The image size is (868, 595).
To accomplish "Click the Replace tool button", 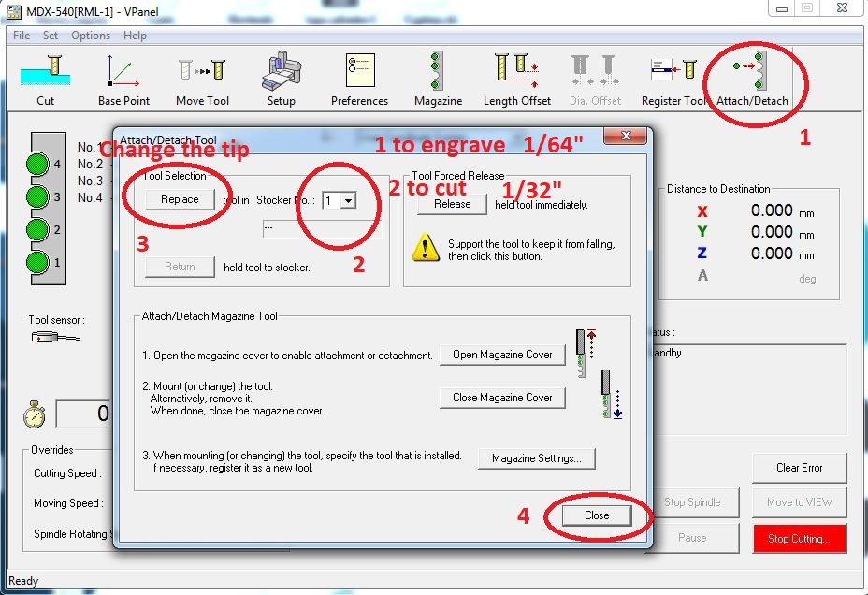I will pyautogui.click(x=180, y=199).
